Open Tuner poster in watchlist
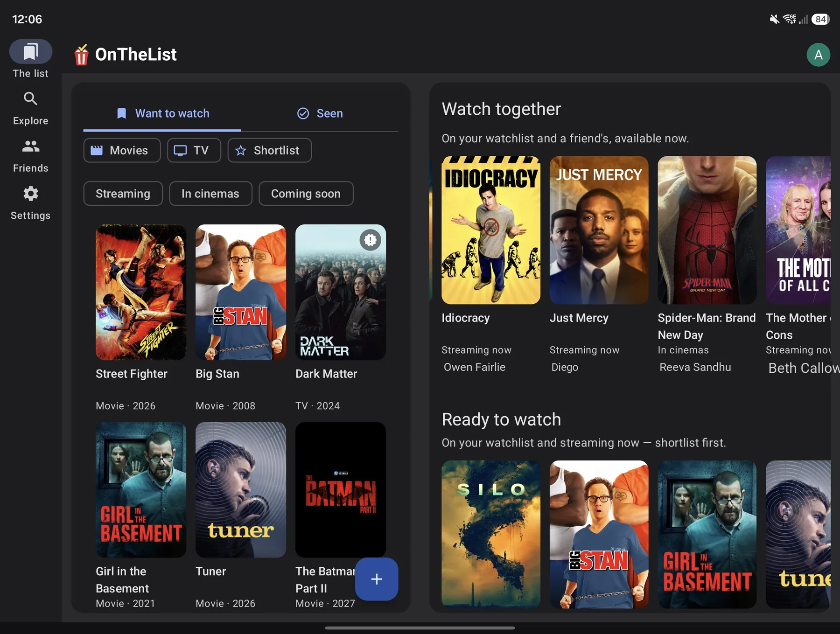The image size is (840, 634). pyautogui.click(x=240, y=490)
